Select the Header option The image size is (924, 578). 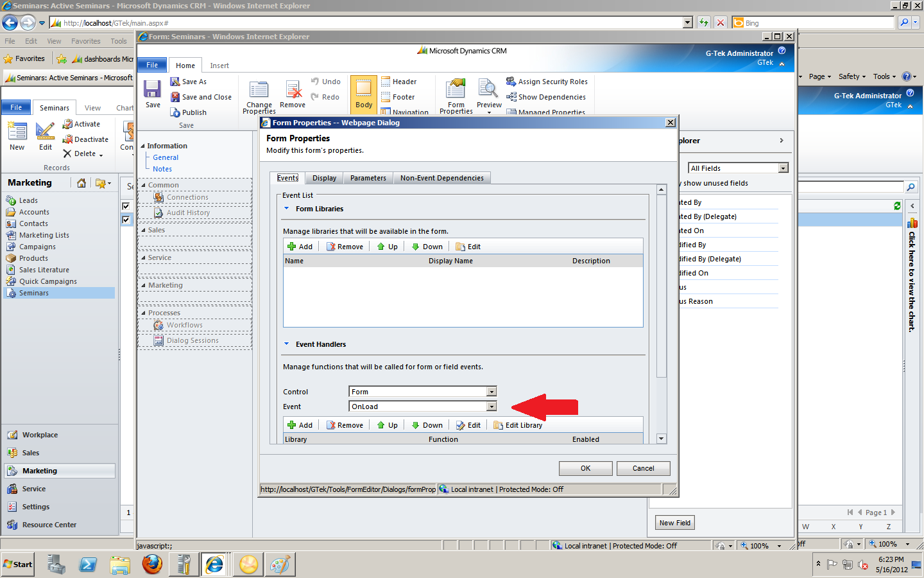pos(398,82)
